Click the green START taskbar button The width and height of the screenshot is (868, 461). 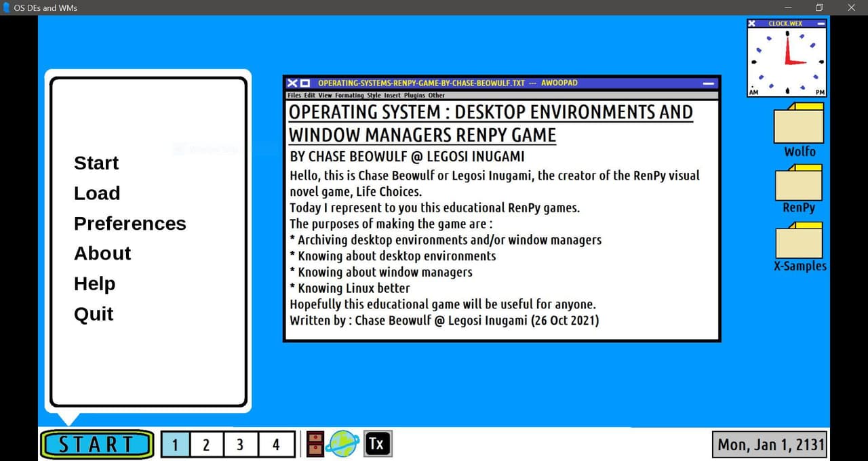click(x=97, y=445)
